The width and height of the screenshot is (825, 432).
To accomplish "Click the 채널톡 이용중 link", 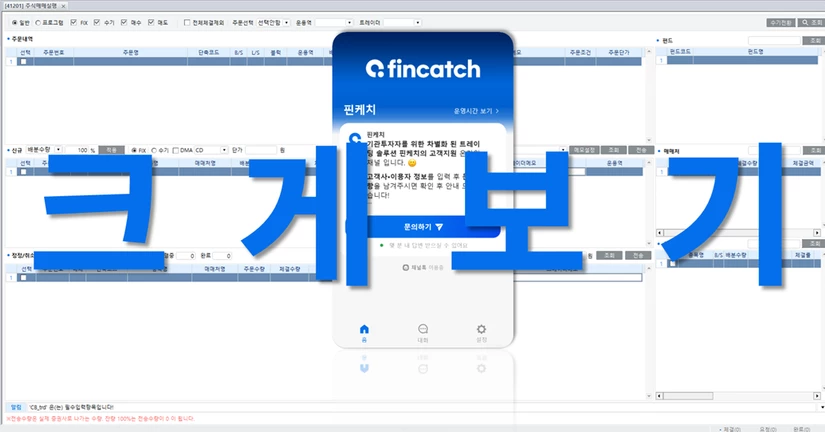I will point(423,268).
